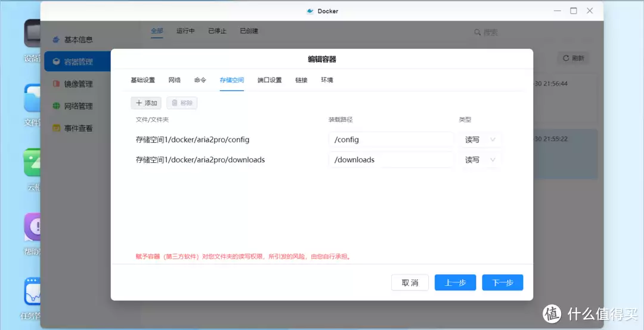Open 事件查看 in the sidebar
The width and height of the screenshot is (644, 330).
click(x=78, y=128)
